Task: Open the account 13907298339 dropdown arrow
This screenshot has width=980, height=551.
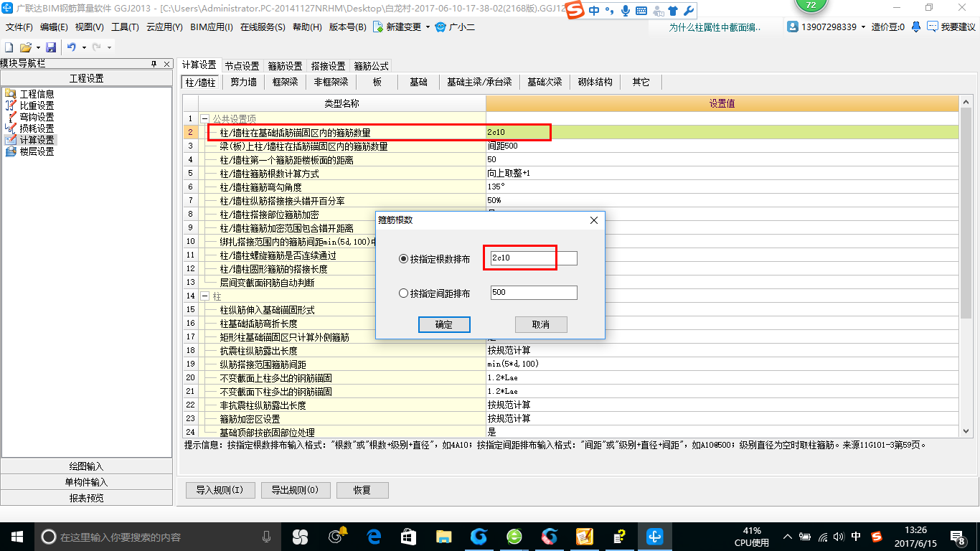Action: (863, 27)
